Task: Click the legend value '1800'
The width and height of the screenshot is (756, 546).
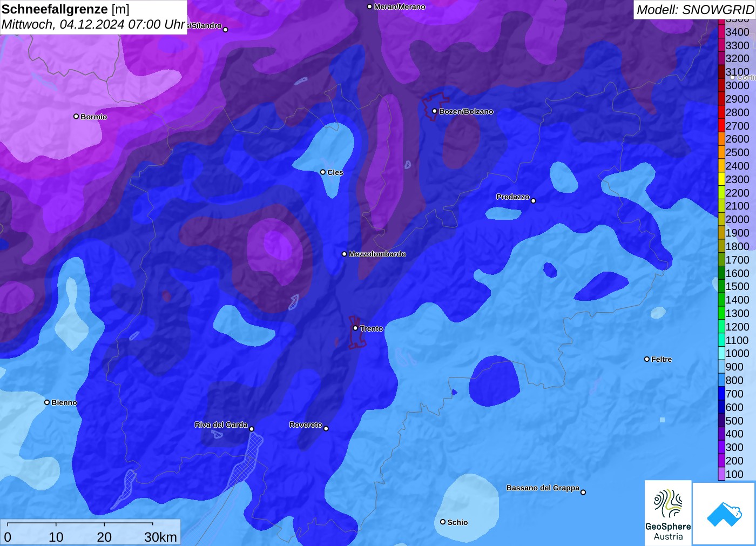Action: (738, 246)
